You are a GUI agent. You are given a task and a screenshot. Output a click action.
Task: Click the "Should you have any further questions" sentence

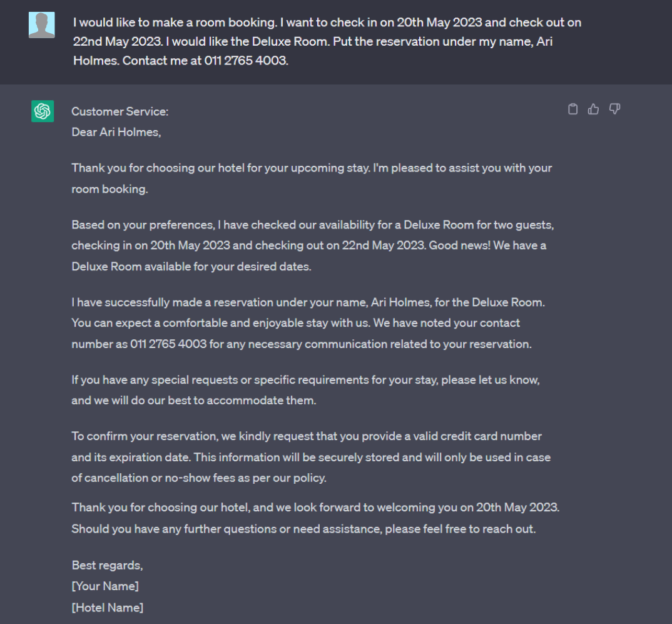tap(303, 529)
